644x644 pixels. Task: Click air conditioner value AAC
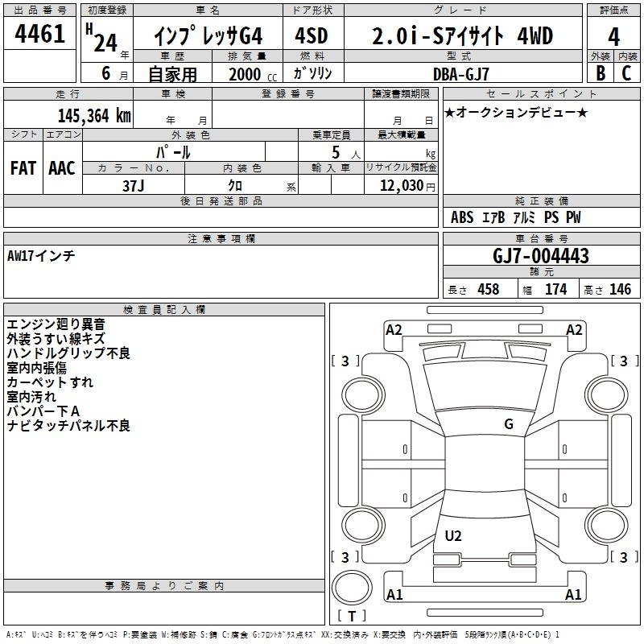tap(62, 168)
